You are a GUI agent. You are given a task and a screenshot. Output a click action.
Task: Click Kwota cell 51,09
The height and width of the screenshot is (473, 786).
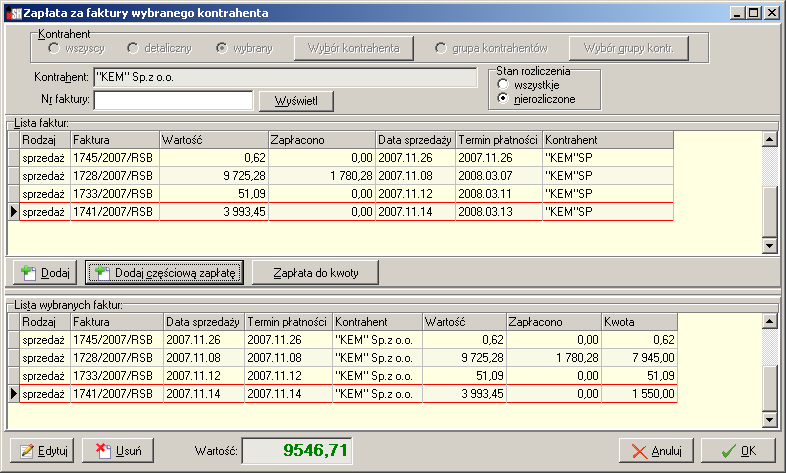click(640, 376)
